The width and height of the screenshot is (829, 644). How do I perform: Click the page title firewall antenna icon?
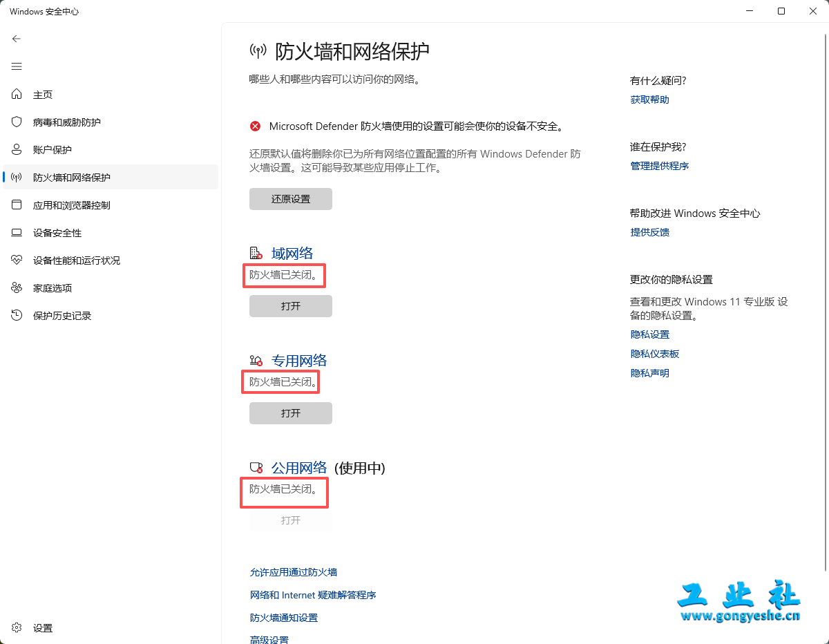point(258,50)
